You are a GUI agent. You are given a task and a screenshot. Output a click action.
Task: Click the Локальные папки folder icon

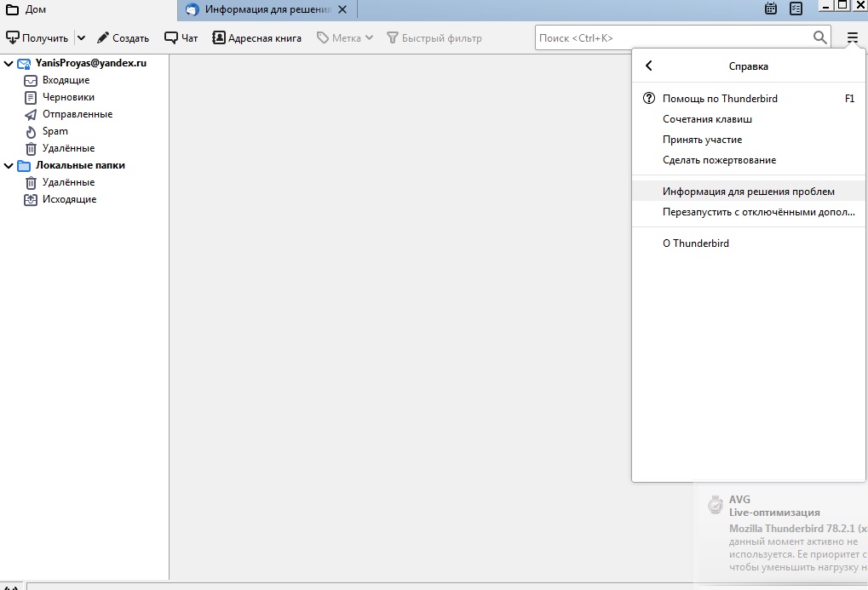[24, 165]
